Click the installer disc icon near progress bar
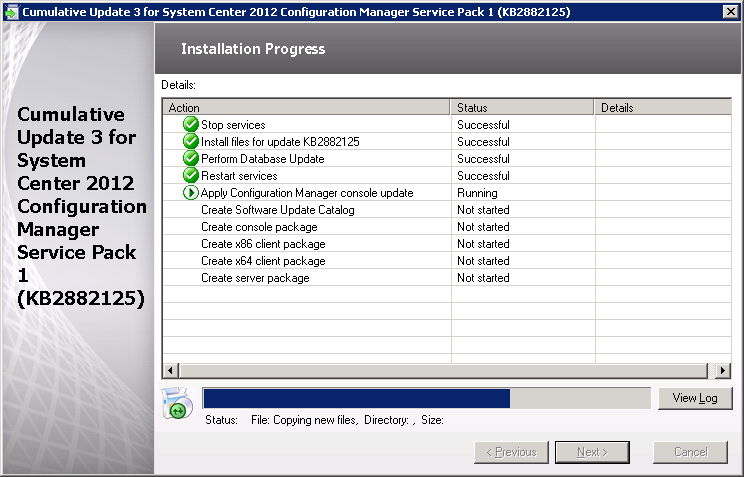This screenshot has height=477, width=744. coord(177,403)
